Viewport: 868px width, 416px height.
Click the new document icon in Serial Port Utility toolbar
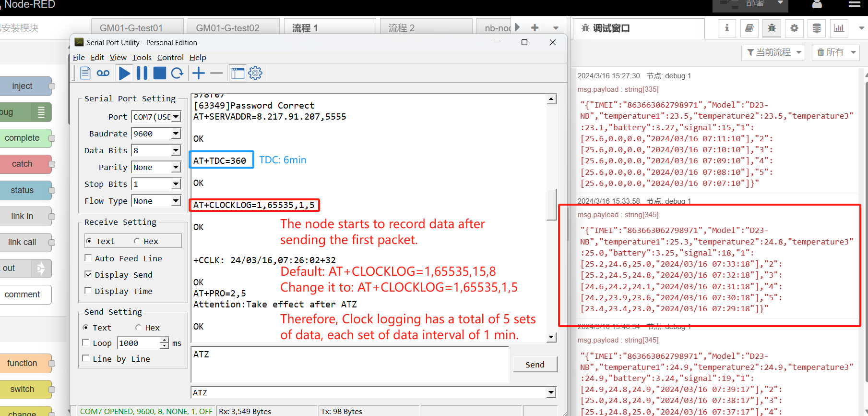point(85,73)
